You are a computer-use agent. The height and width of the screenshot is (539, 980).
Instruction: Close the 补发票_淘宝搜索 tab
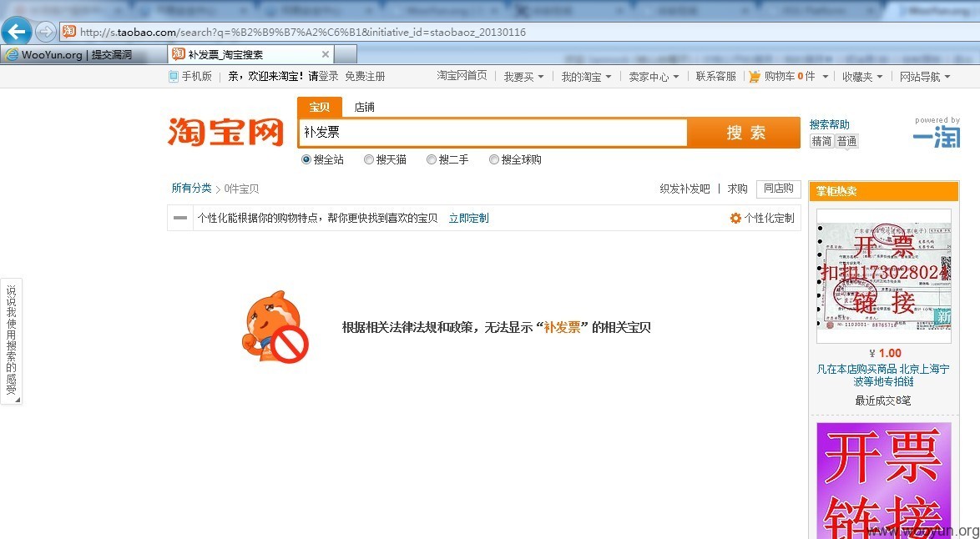(325, 54)
